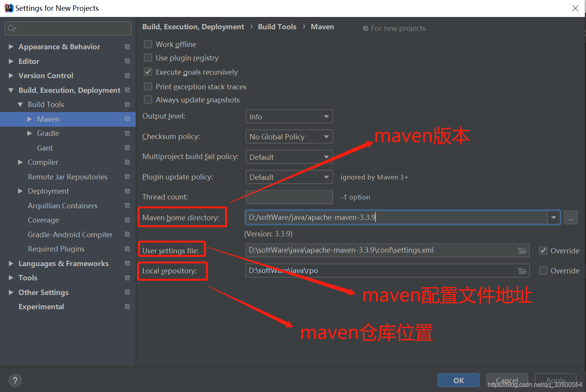
Task: Expand the Maven node arrow
Action: tap(30, 119)
